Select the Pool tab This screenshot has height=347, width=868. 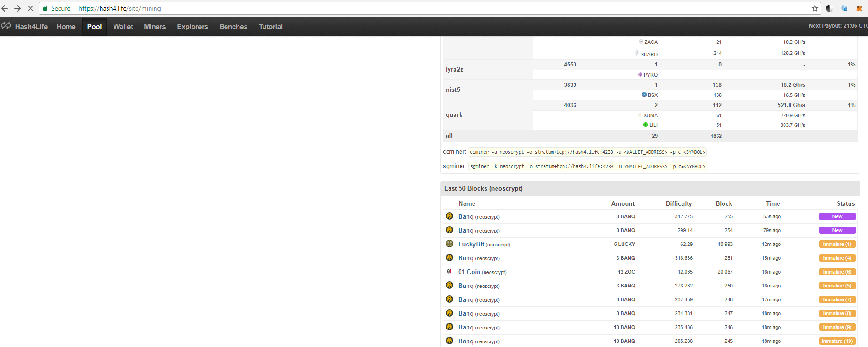94,27
